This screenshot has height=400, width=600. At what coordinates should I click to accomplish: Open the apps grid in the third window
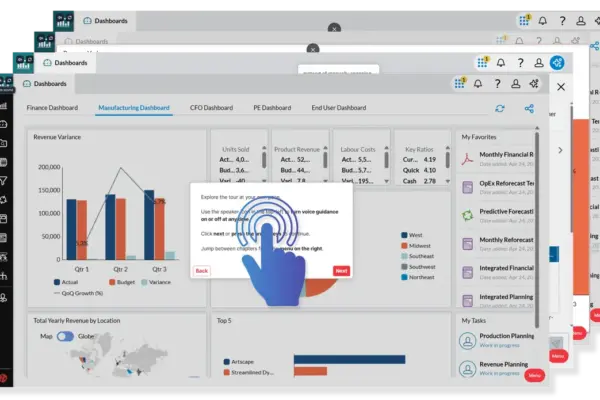pos(482,62)
